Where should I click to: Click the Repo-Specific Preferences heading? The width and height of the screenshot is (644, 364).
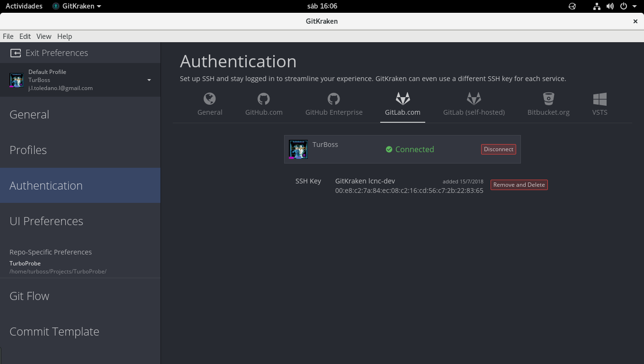51,252
